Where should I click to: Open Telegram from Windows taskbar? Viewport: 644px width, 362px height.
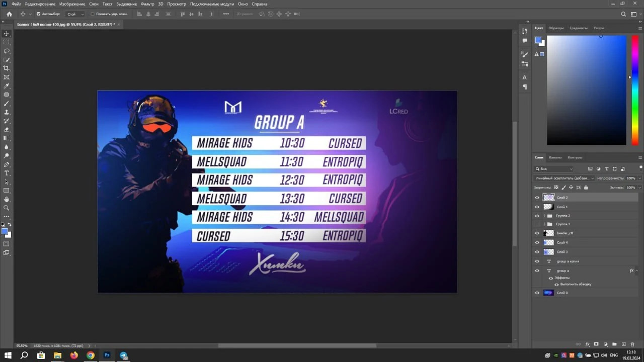123,355
